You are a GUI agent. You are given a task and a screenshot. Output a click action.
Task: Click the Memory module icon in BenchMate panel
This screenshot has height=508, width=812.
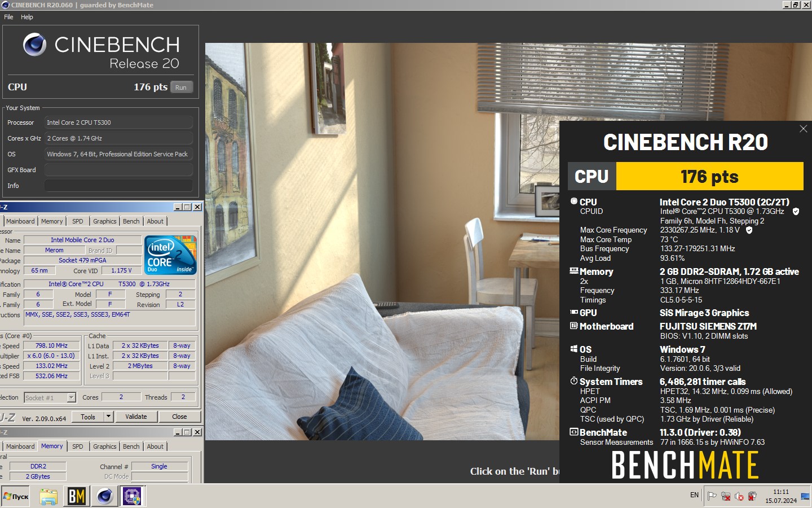tap(574, 271)
